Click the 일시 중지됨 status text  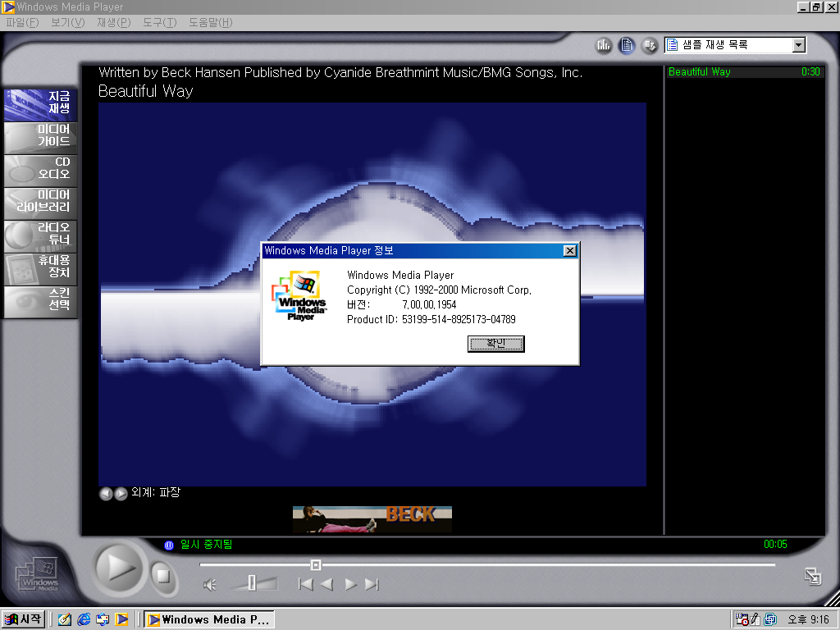[x=206, y=545]
